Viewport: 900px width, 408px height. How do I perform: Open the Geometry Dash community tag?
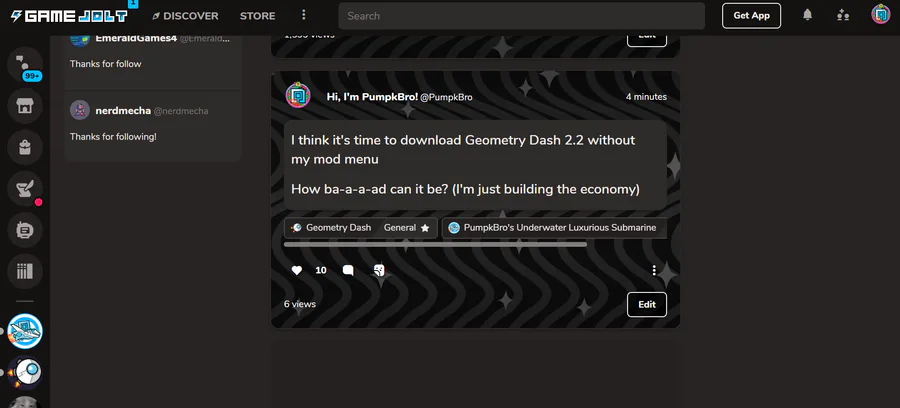point(331,228)
